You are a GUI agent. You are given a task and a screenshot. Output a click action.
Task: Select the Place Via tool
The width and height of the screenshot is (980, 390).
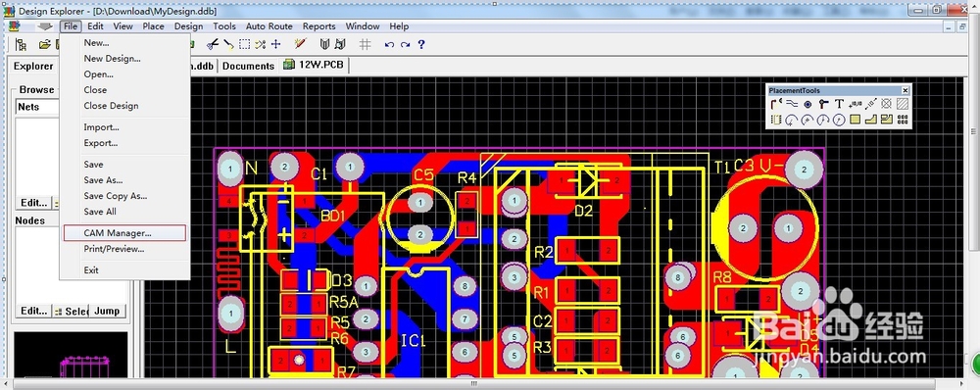point(823,104)
